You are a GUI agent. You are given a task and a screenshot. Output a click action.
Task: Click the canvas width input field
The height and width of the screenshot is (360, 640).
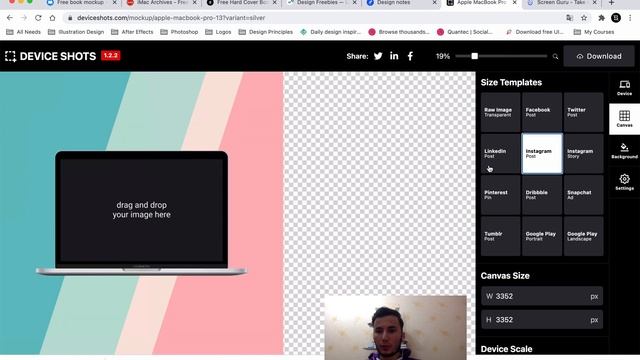(542, 296)
